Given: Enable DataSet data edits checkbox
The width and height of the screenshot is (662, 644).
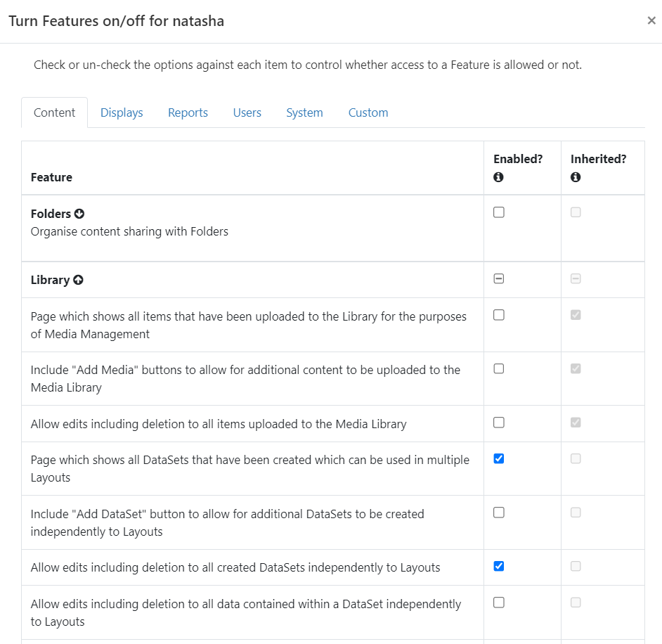Looking at the screenshot, I should [x=499, y=603].
